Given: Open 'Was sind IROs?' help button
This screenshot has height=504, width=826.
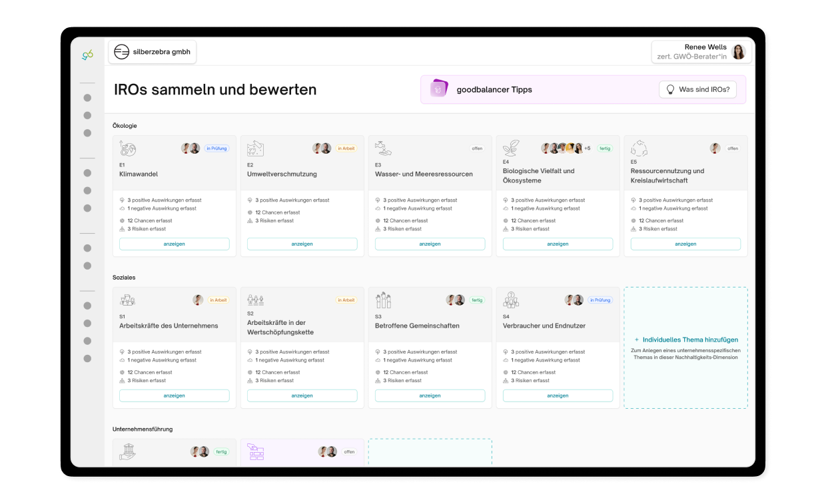Looking at the screenshot, I should coord(697,89).
